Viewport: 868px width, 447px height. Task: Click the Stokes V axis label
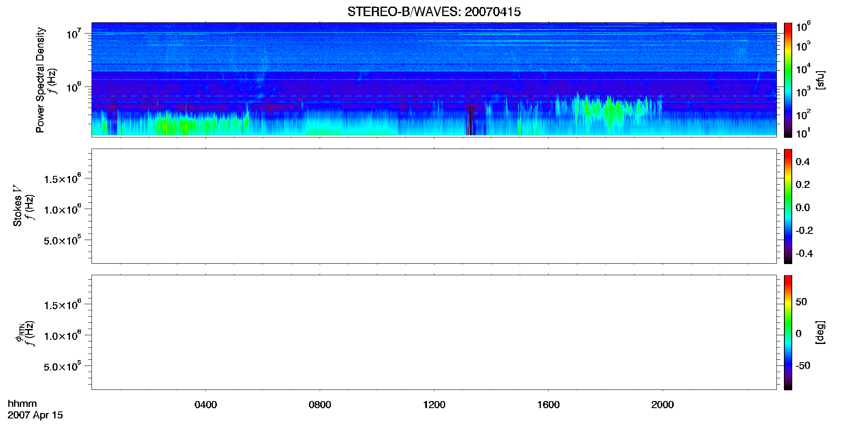point(17,206)
